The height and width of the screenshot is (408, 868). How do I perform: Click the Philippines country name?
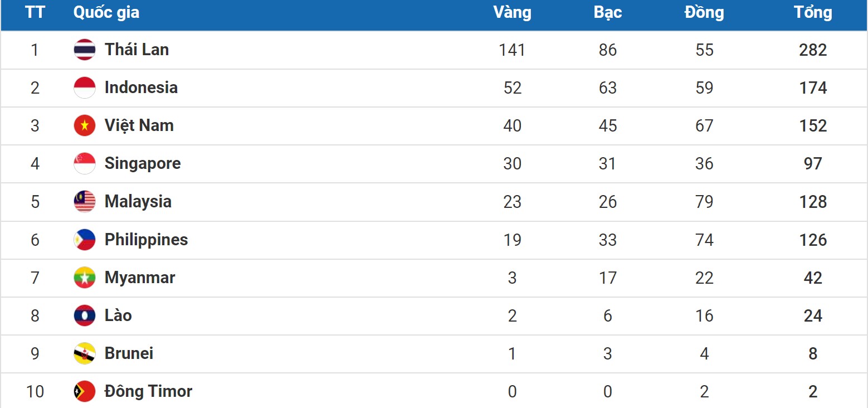coord(146,240)
